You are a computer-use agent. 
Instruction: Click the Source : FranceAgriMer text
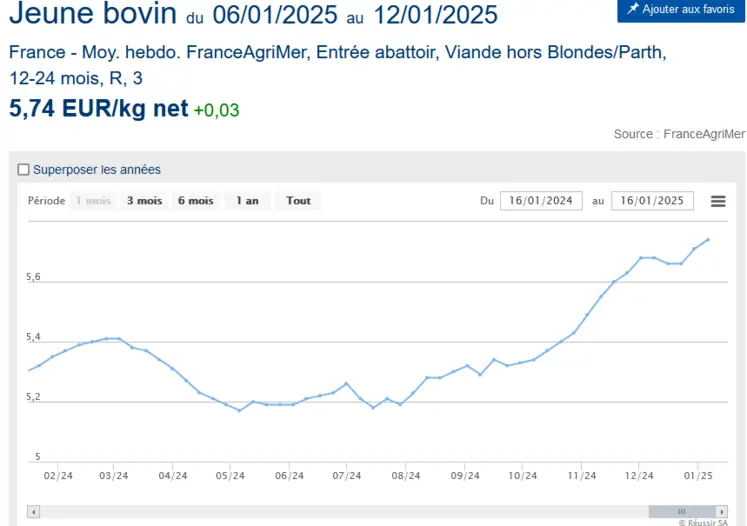pos(679,134)
